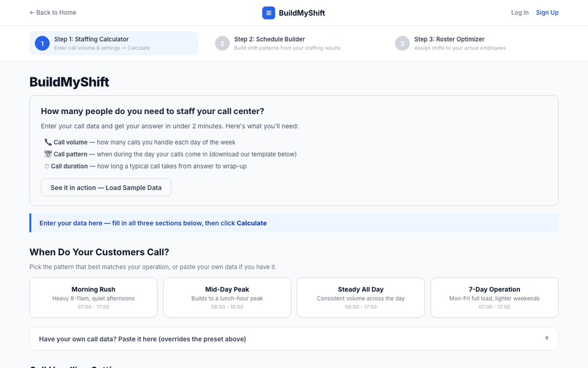
Task: Click the stopwatch icon beside Call duration
Action: click(x=47, y=166)
